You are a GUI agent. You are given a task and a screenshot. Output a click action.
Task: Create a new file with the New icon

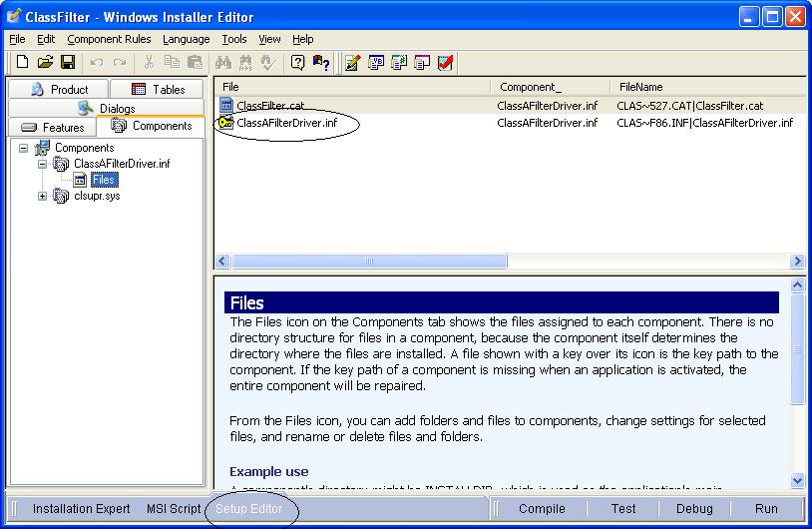tap(22, 62)
